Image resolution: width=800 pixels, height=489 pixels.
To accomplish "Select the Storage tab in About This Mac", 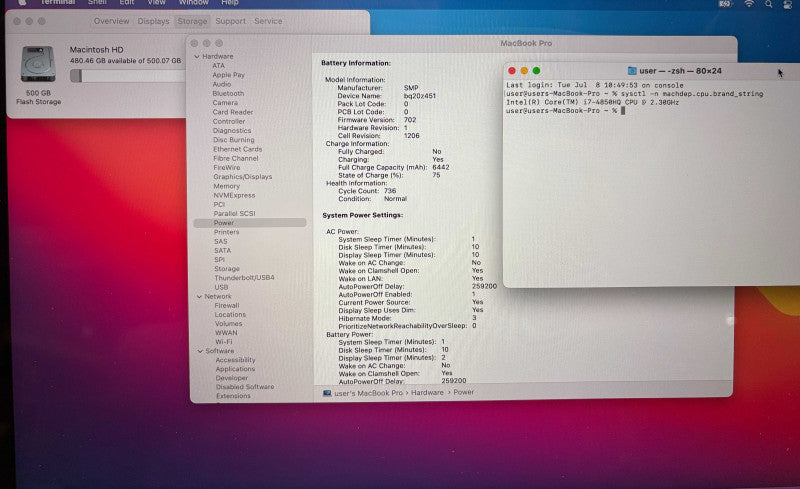I will [192, 21].
